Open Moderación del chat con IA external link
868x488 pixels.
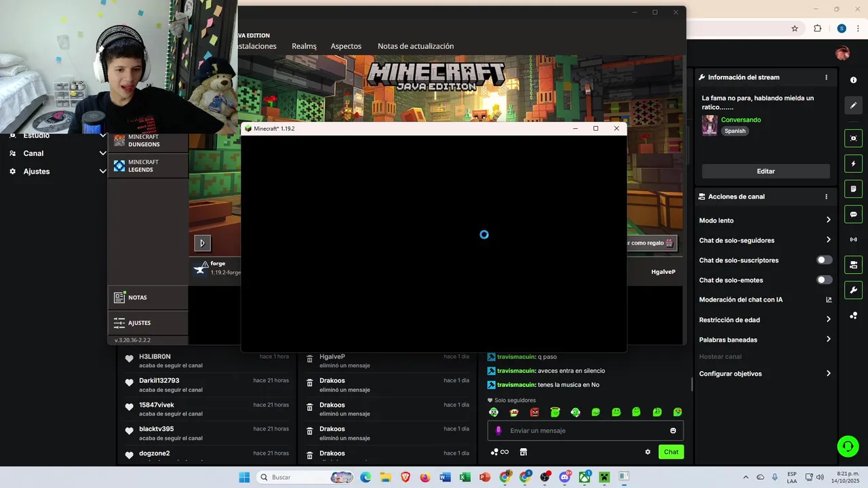tap(829, 300)
